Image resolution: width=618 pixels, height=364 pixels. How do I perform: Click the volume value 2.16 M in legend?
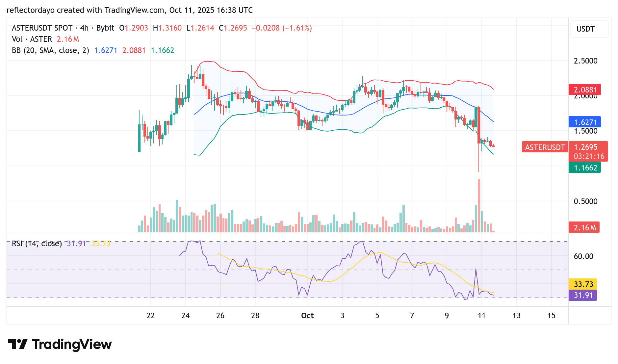coord(68,39)
